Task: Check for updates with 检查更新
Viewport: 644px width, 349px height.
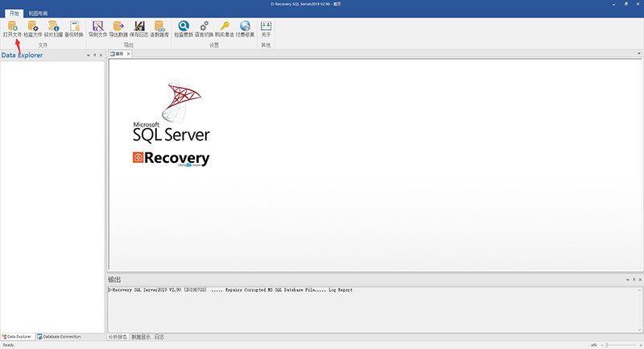Action: click(184, 29)
